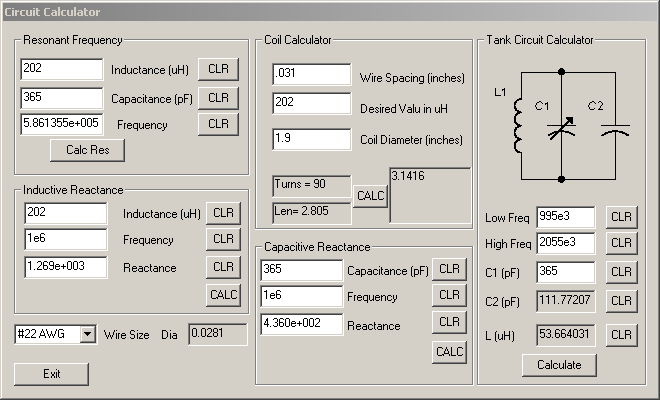Edit Inductive Reactance frequency field 1e6
Image resolution: width=660 pixels, height=400 pixels.
pyautogui.click(x=66, y=239)
